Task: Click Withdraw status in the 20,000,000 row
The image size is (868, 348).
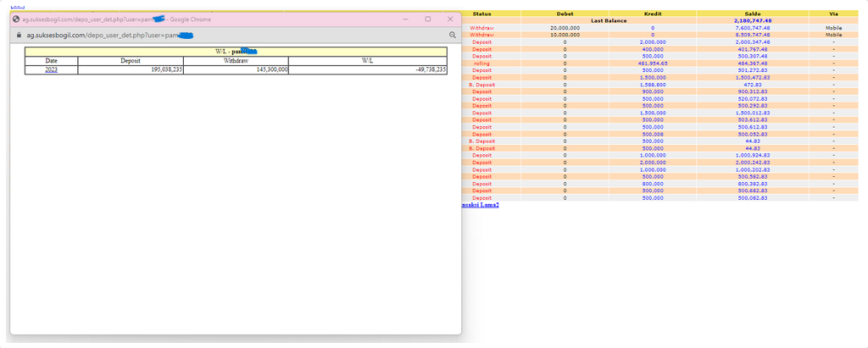Action: click(481, 28)
